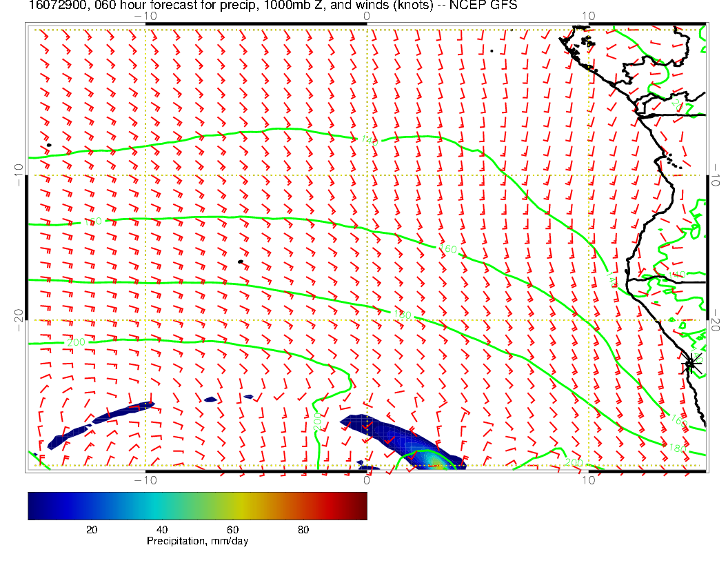Click the left axis latitude label -20
The height and width of the screenshot is (563, 728).
coord(19,319)
